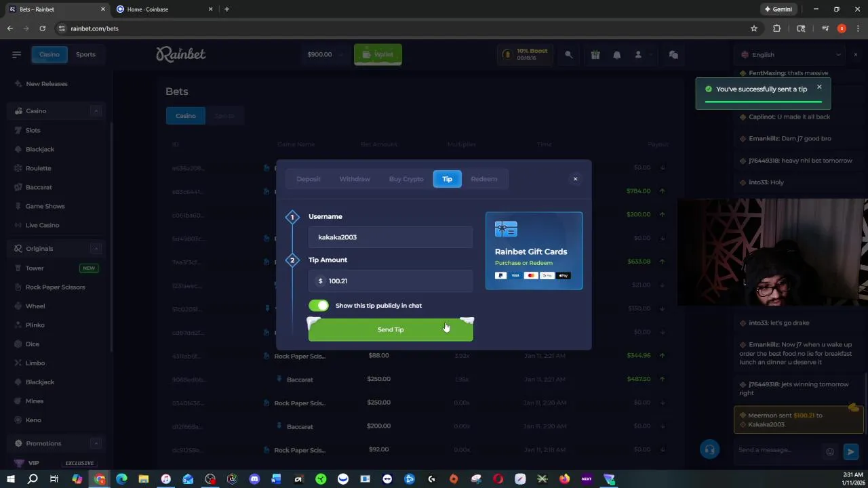
Task: Collapse the Promotions sidebar section
Action: (96, 443)
